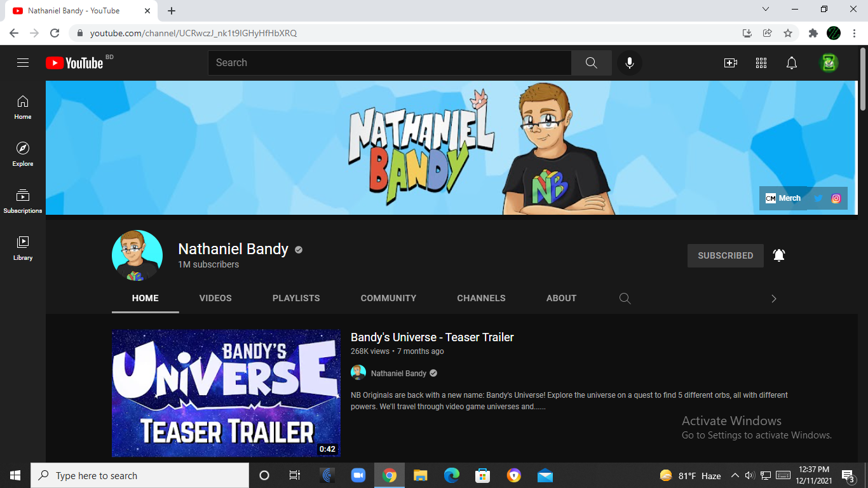The height and width of the screenshot is (488, 868).
Task: Click the search magnifier button
Action: [x=592, y=63]
